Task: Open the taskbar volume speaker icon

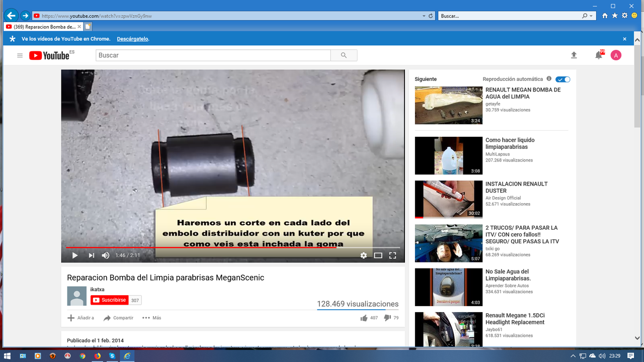Action: 601,355
